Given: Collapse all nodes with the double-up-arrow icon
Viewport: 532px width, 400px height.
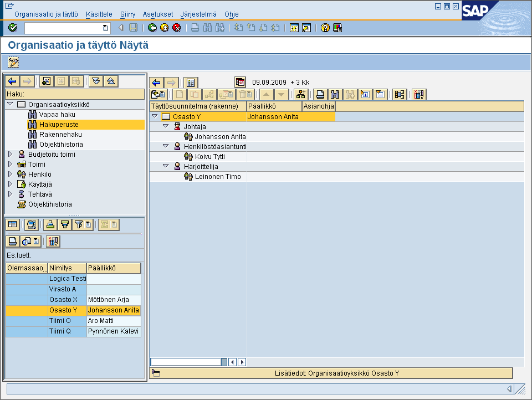Looking at the screenshot, I should [111, 81].
